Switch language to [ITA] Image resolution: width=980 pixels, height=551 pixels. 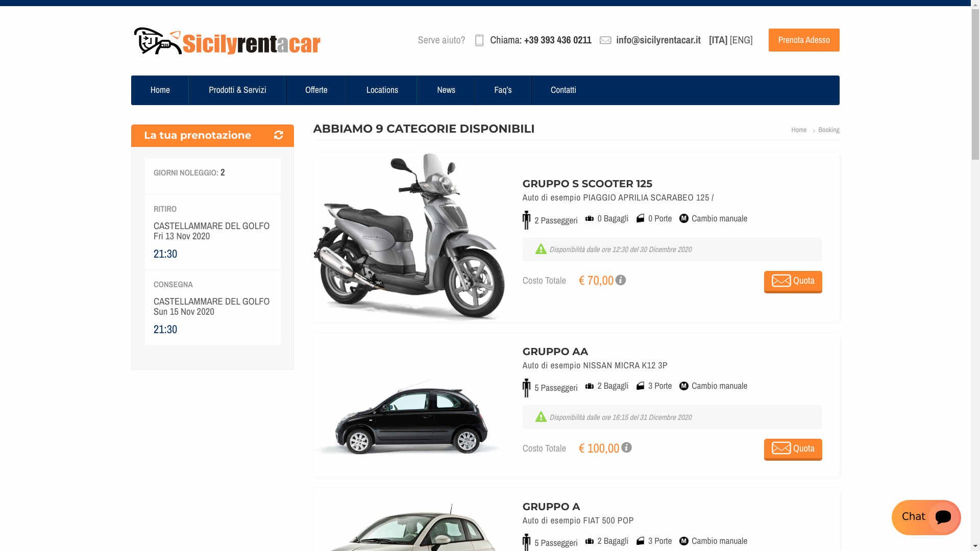pos(718,40)
